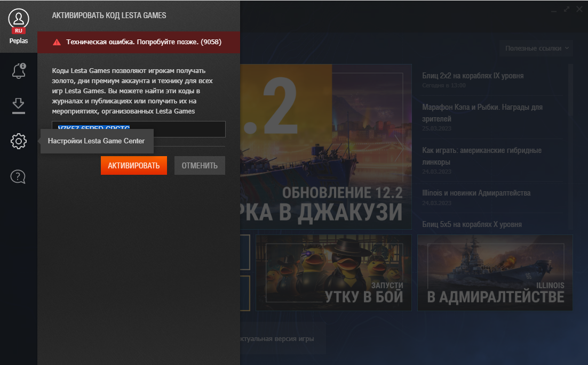Open the help and support speech bubble icon

coord(19,176)
